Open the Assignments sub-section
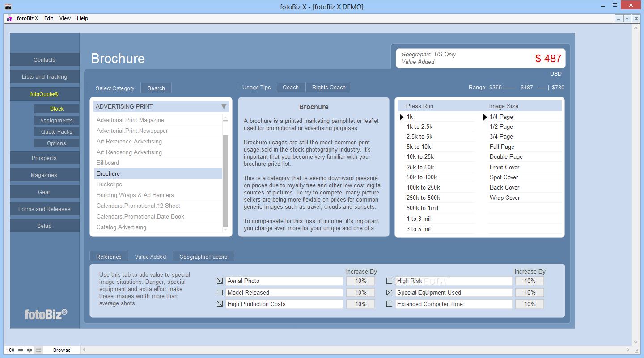The image size is (644, 358). 57,121
